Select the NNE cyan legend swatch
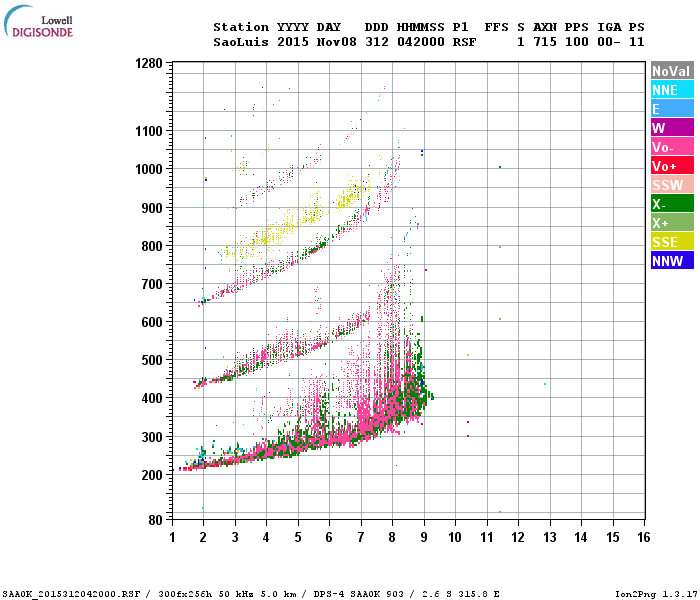Image resolution: width=700 pixels, height=600 pixels. [x=672, y=90]
